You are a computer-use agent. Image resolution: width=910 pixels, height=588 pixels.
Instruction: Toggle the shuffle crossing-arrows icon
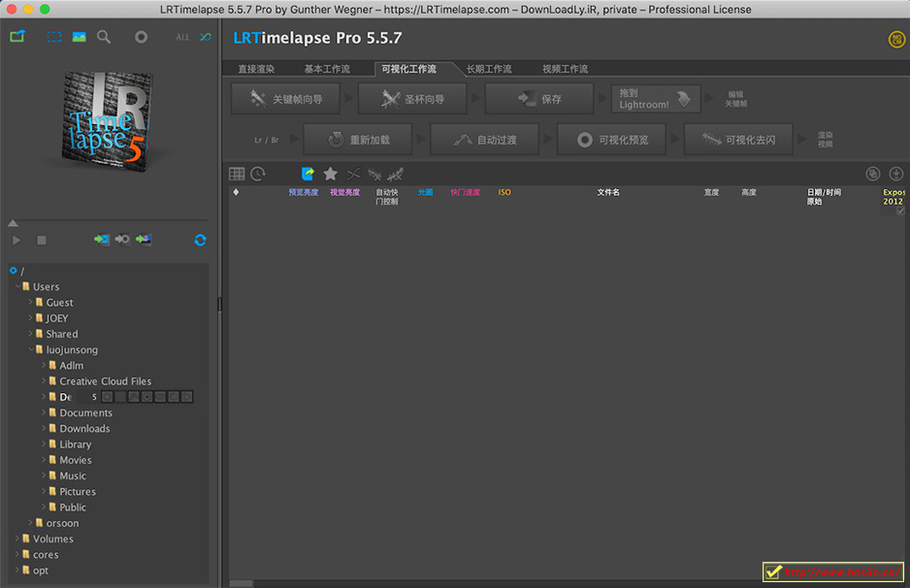coord(206,37)
